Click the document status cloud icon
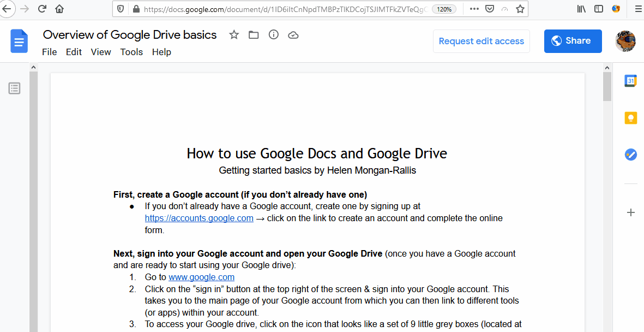This screenshot has height=332, width=644. click(293, 34)
